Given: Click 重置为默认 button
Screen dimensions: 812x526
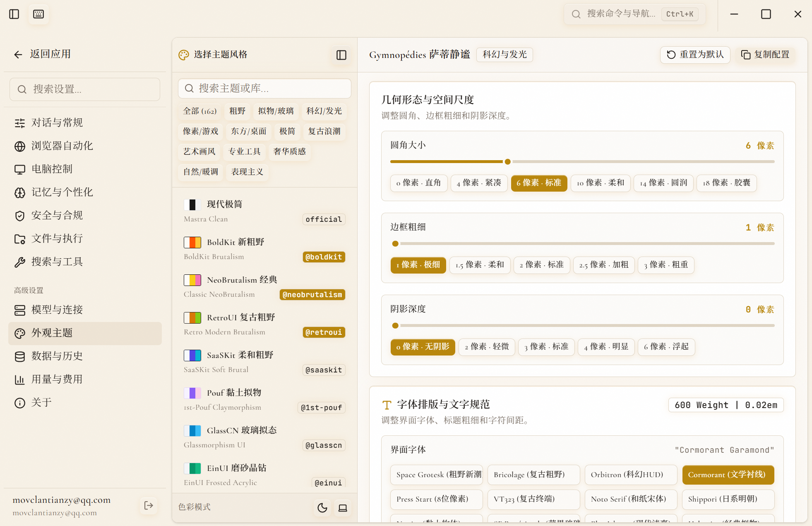Looking at the screenshot, I should coord(695,55).
